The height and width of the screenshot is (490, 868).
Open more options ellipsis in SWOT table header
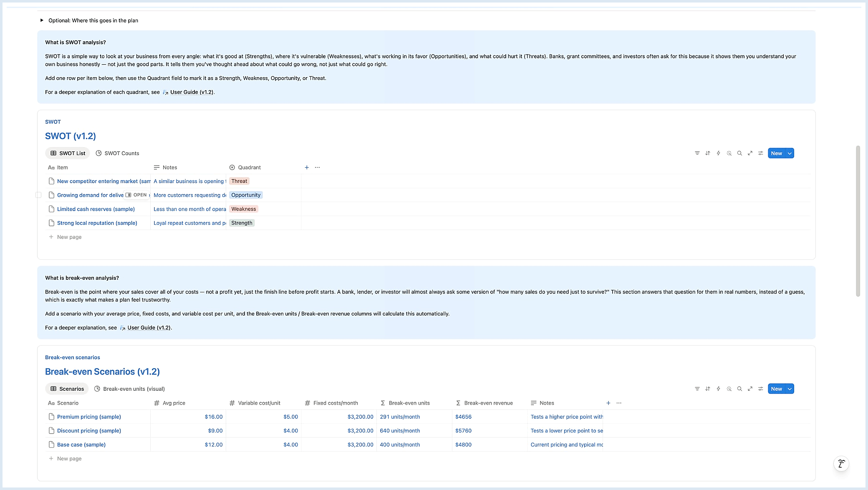[317, 168]
